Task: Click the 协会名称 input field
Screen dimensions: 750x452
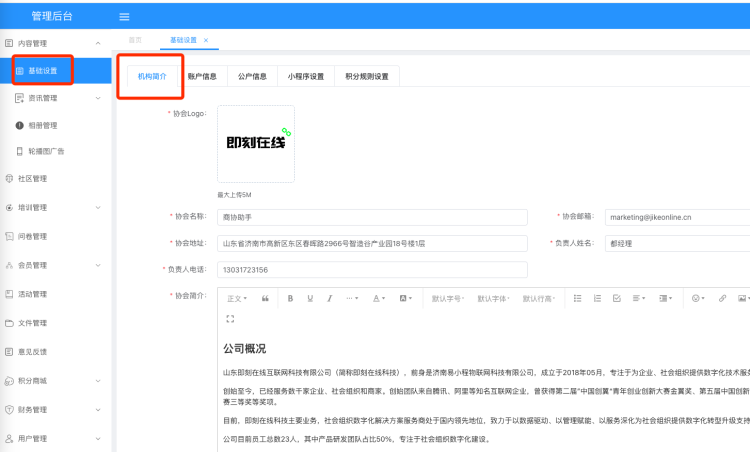Action: pyautogui.click(x=372, y=216)
